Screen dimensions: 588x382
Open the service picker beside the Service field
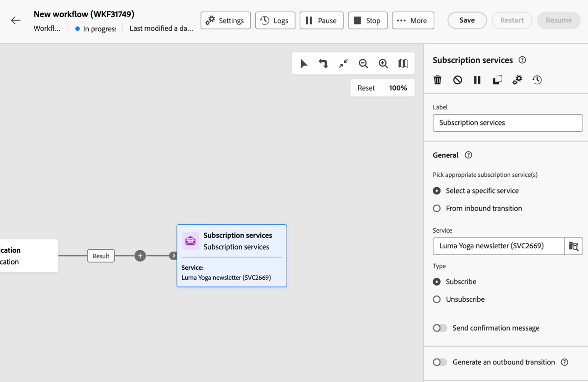coord(574,246)
